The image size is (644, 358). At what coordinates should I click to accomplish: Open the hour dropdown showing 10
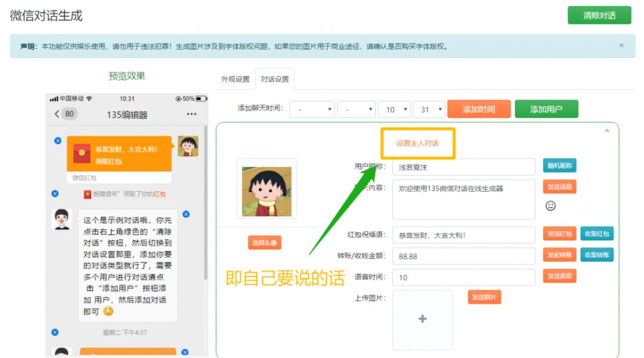coord(394,109)
